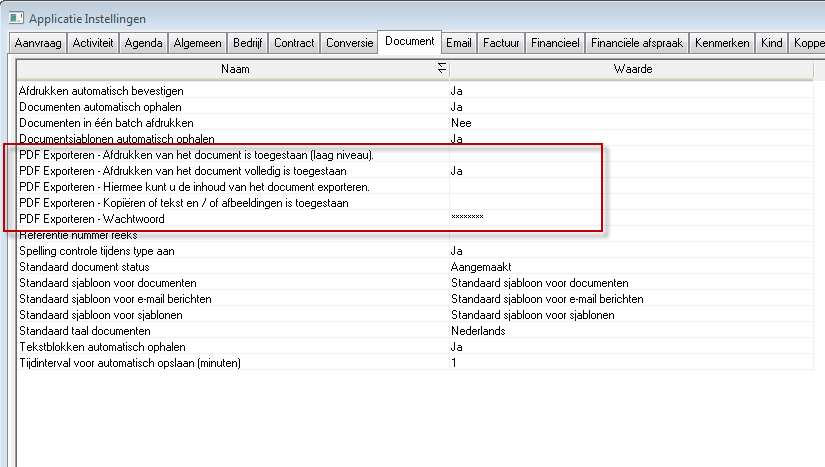Click the Tijdinterval automatisch opslaan value '1'
Viewport: 825px width, 467px height.
click(x=454, y=363)
